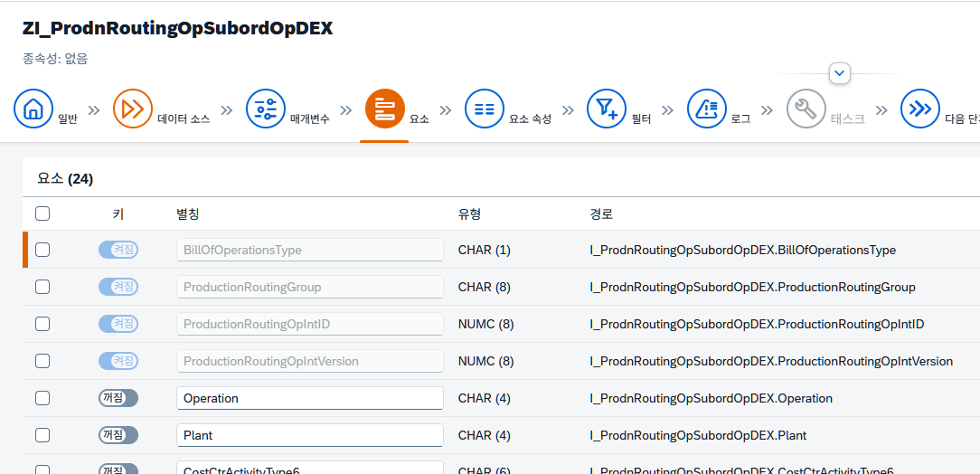Click CHAR (1) type of BillOfOperationsType

[x=485, y=250]
